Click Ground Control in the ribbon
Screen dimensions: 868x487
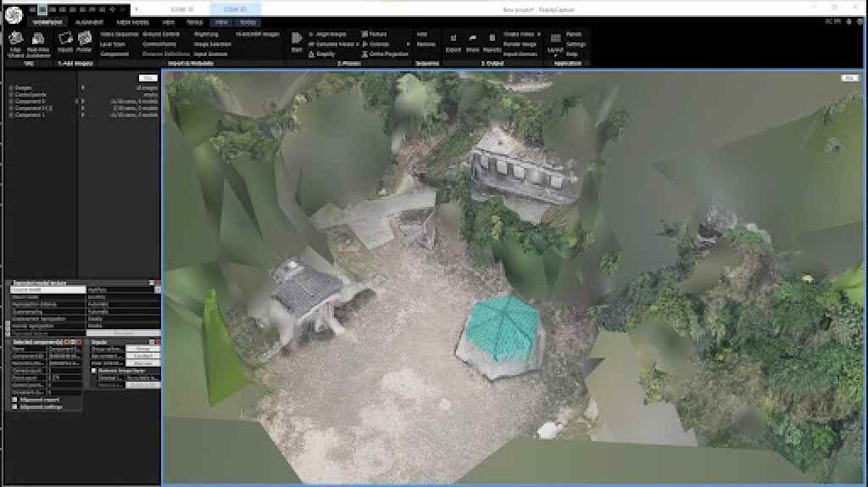click(x=161, y=34)
